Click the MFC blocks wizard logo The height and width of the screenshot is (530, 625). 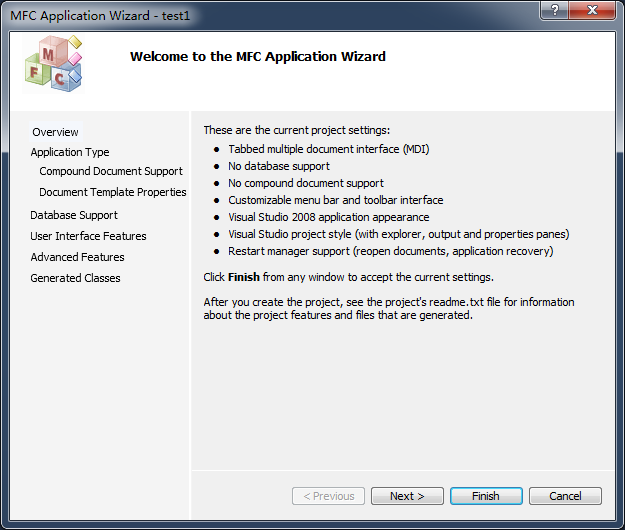52,66
